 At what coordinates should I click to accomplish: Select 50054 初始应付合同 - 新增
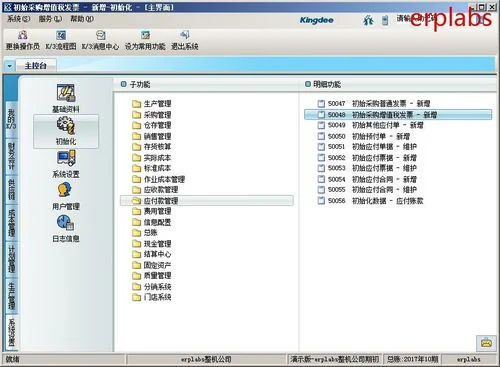367,179
